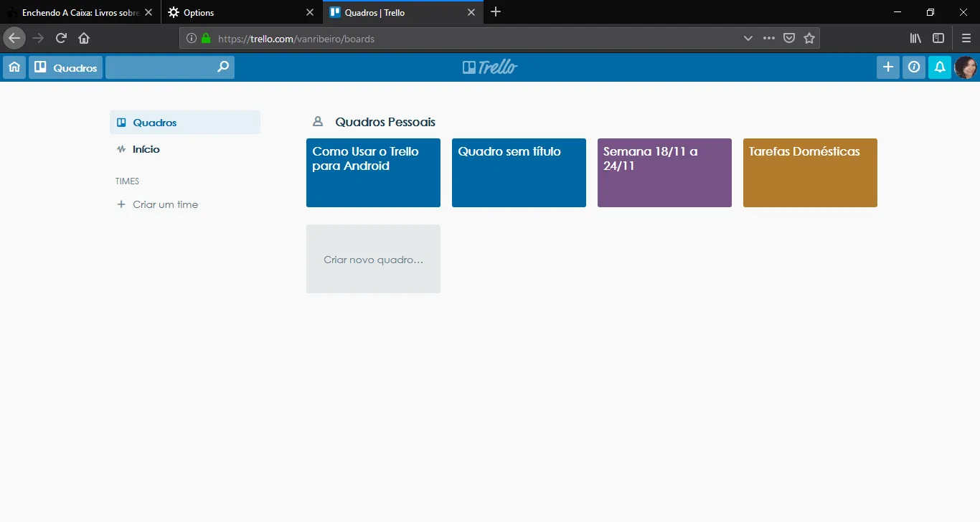Click the green padlock security icon

coord(206,39)
